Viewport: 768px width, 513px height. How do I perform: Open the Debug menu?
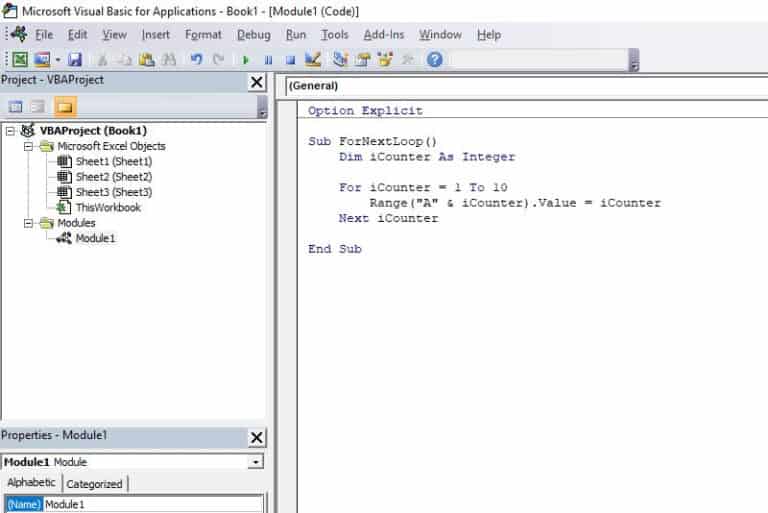click(x=253, y=34)
